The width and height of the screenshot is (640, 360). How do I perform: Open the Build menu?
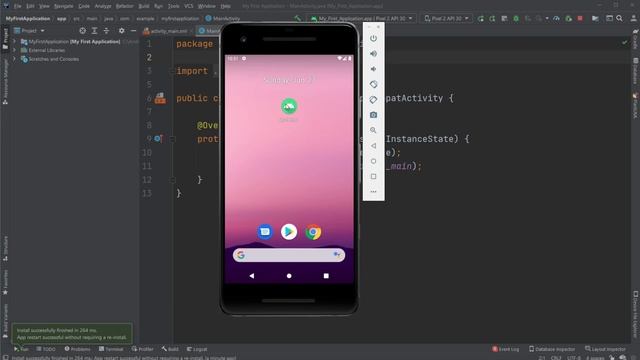tap(144, 6)
